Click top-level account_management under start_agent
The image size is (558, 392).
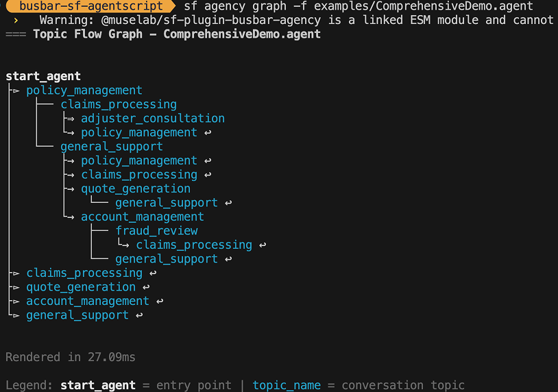[x=88, y=302]
